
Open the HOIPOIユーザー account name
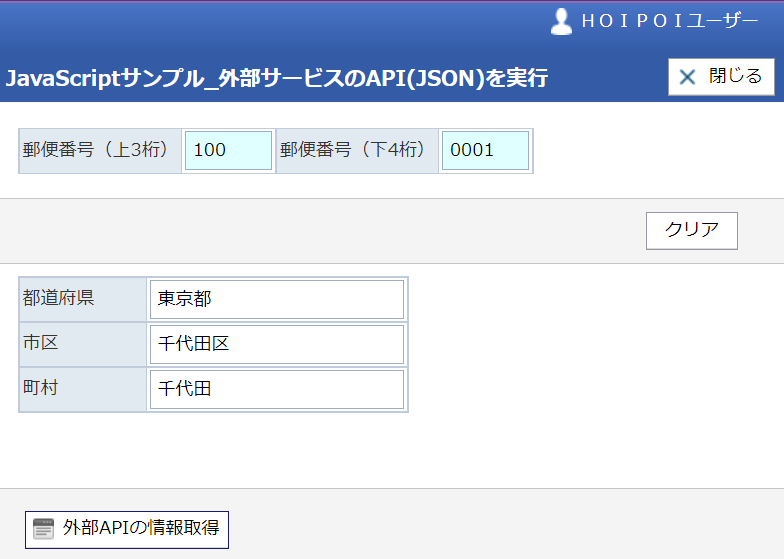[x=670, y=21]
